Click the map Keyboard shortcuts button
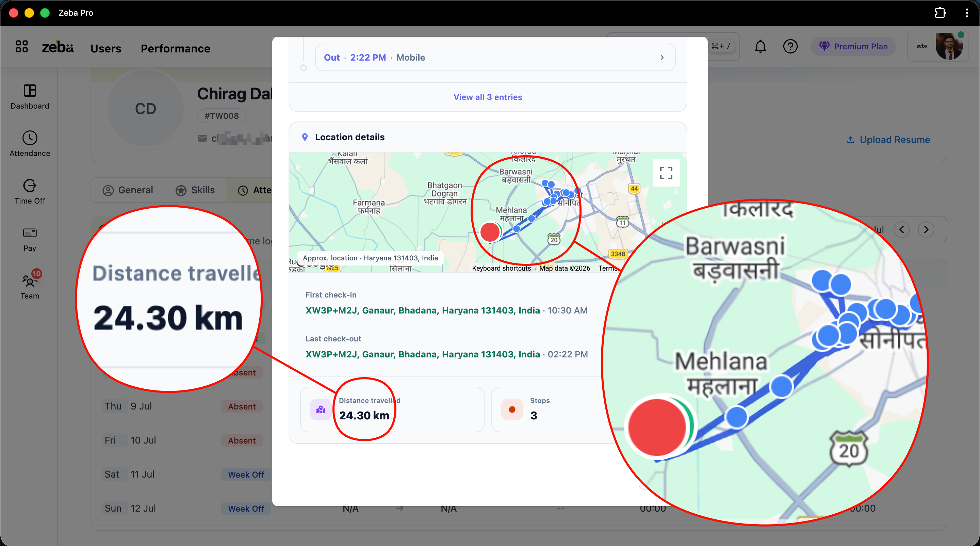 point(501,268)
